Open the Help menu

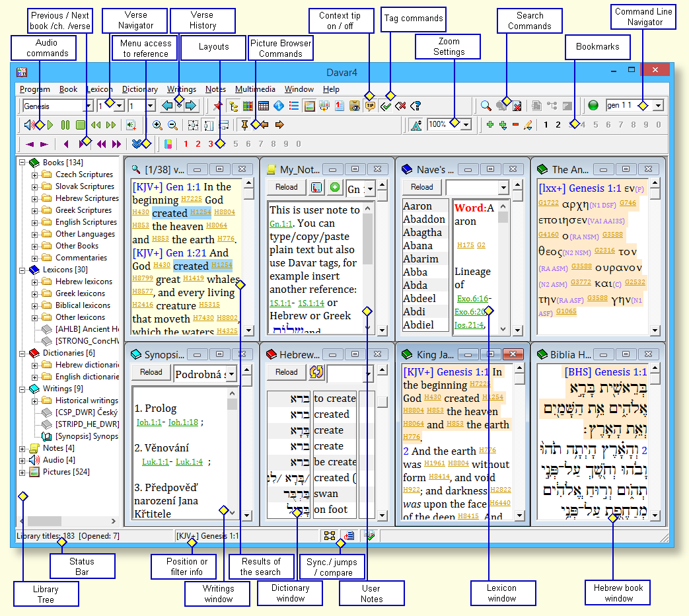tap(331, 89)
